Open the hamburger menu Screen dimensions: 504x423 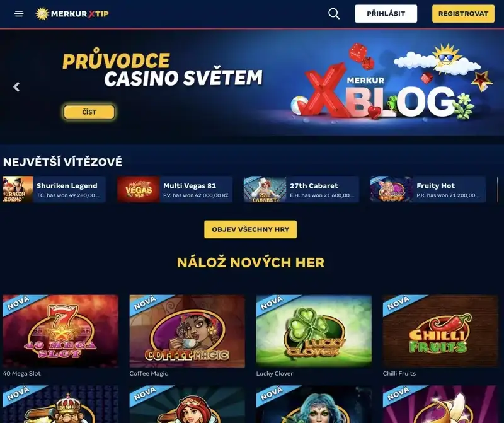pyautogui.click(x=19, y=14)
